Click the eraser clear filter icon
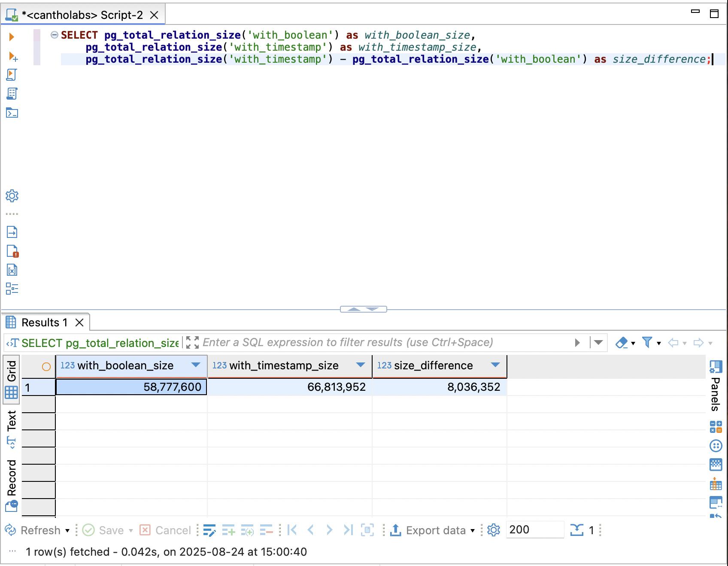Screen dimensions: 728x566 tap(622, 343)
